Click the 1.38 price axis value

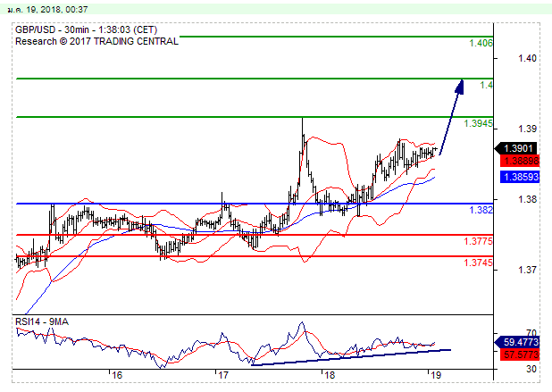click(527, 199)
